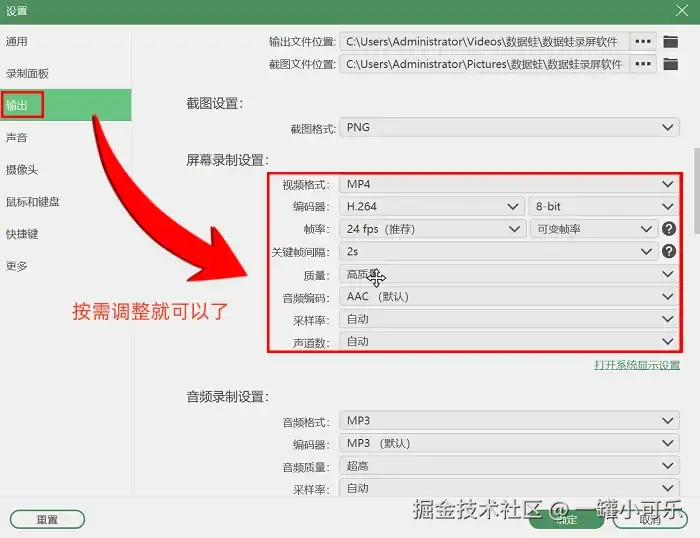The width and height of the screenshot is (700, 538).
Task: Close the settings window
Action: (x=681, y=10)
